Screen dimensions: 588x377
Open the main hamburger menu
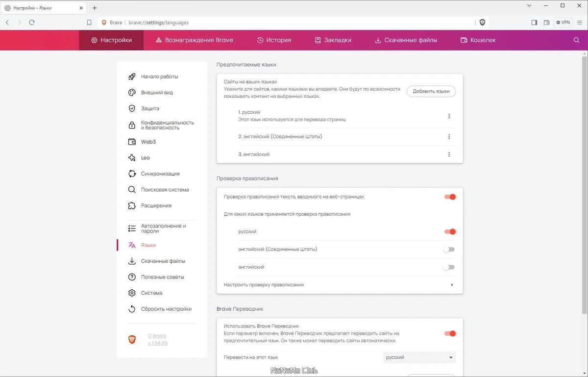pyautogui.click(x=580, y=23)
